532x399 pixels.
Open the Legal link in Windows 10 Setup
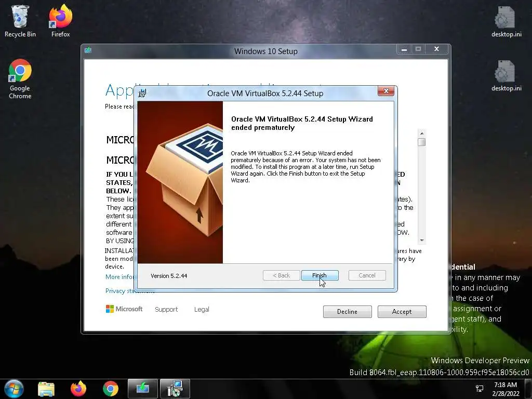pos(202,310)
